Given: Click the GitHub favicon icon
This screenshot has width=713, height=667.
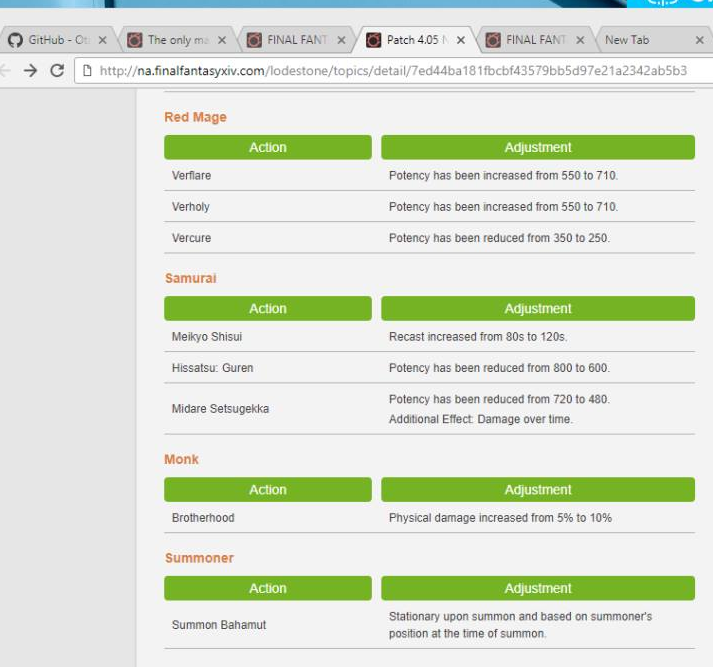Looking at the screenshot, I should click(15, 40).
